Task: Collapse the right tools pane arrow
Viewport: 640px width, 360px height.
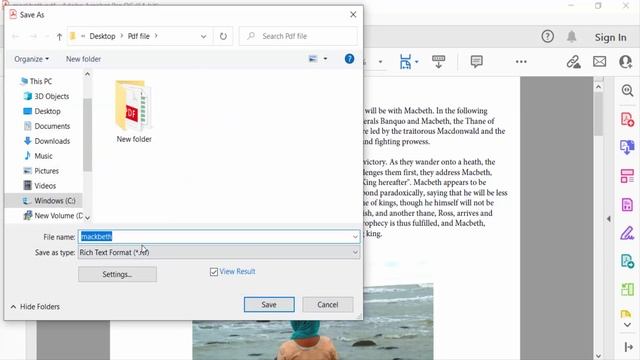Action: pos(609,219)
